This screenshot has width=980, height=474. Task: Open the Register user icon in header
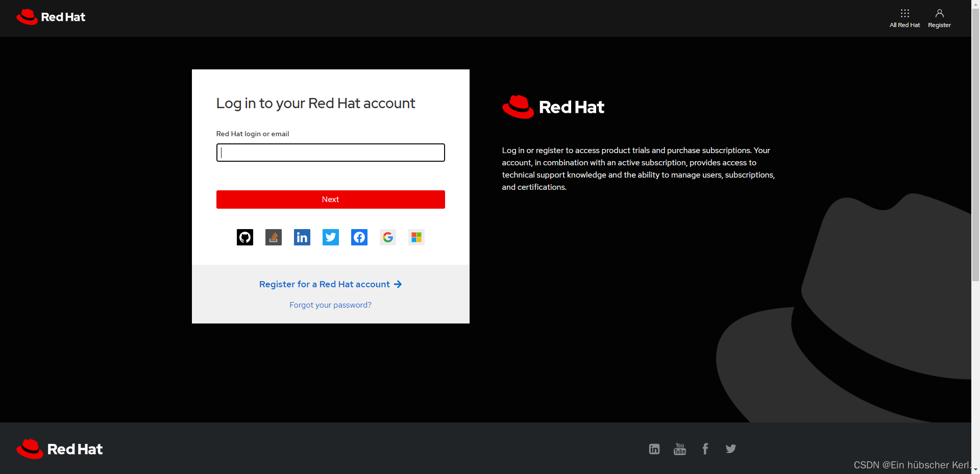939,18
